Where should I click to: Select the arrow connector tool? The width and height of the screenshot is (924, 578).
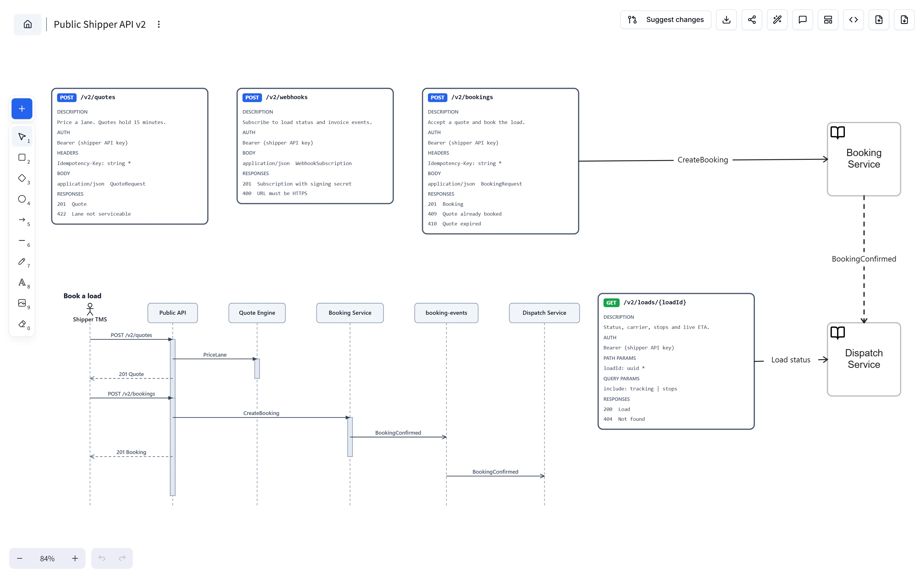pos(22,220)
